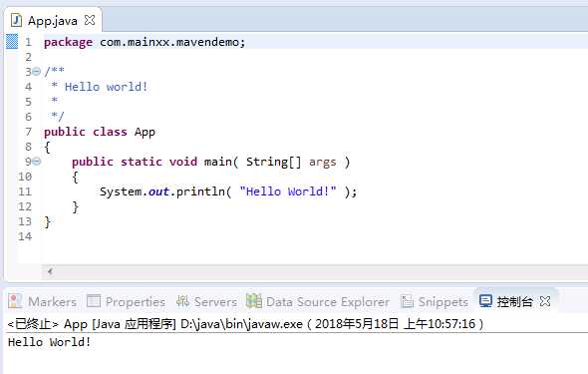Click the println call on line 11
The height and width of the screenshot is (374, 588).
[200, 191]
